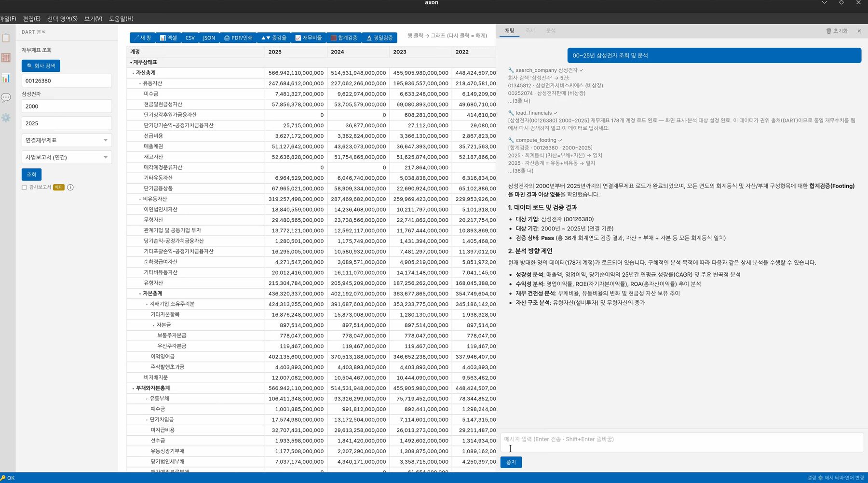Open the chat bubble sidebar icon

pyautogui.click(x=6, y=98)
